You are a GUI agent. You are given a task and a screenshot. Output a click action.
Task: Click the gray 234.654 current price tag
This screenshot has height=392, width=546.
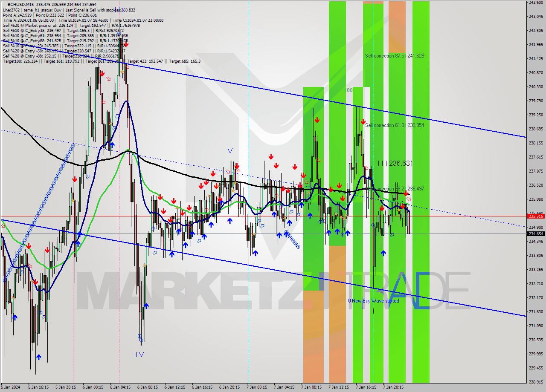tap(536, 233)
